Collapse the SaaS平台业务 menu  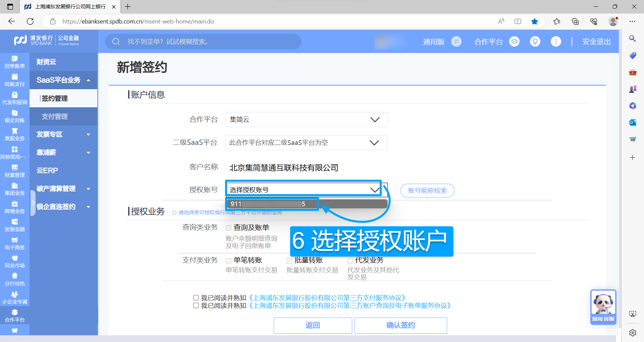pos(63,80)
